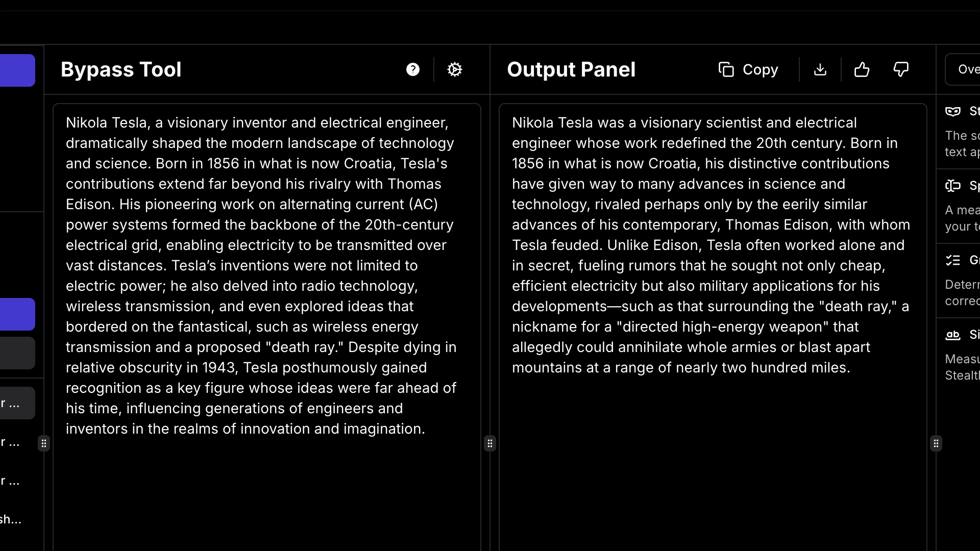Open the help icon in Bypass Tool header
Image resolution: width=980 pixels, height=551 pixels.
[412, 69]
